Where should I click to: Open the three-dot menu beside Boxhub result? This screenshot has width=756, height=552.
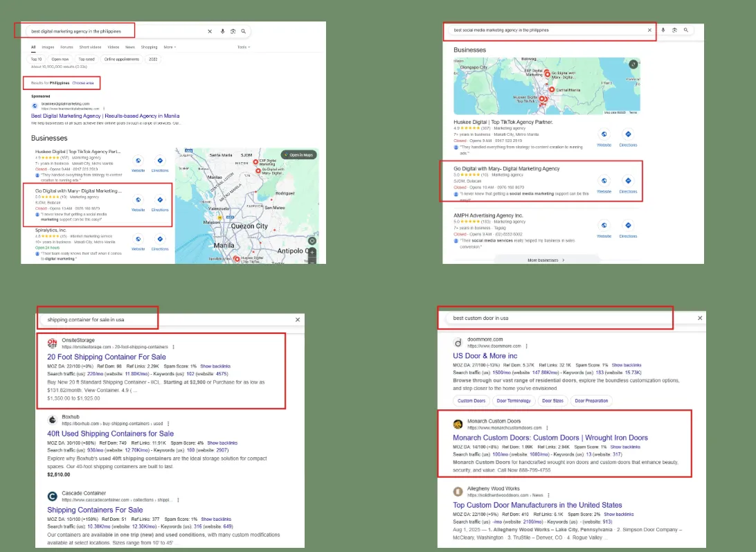tap(168, 424)
